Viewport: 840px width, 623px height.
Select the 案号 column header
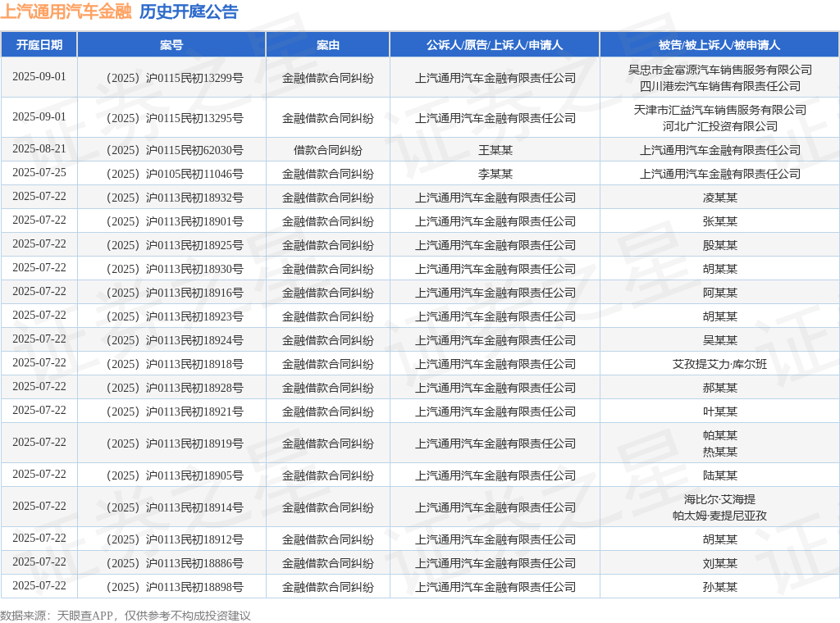point(171,45)
